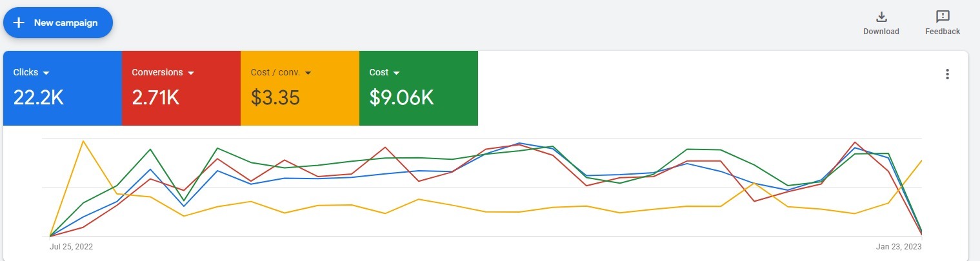Screen dimensions: 980x261
Task: Click the Jan 23, 2023 end date label
Action: (x=899, y=246)
